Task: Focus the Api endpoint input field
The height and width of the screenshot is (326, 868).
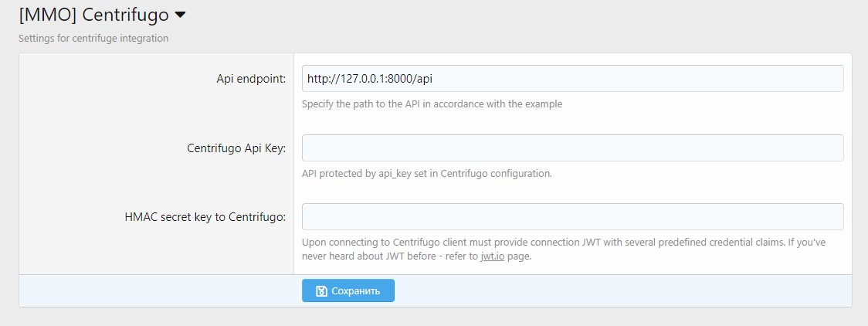Action: coord(571,79)
